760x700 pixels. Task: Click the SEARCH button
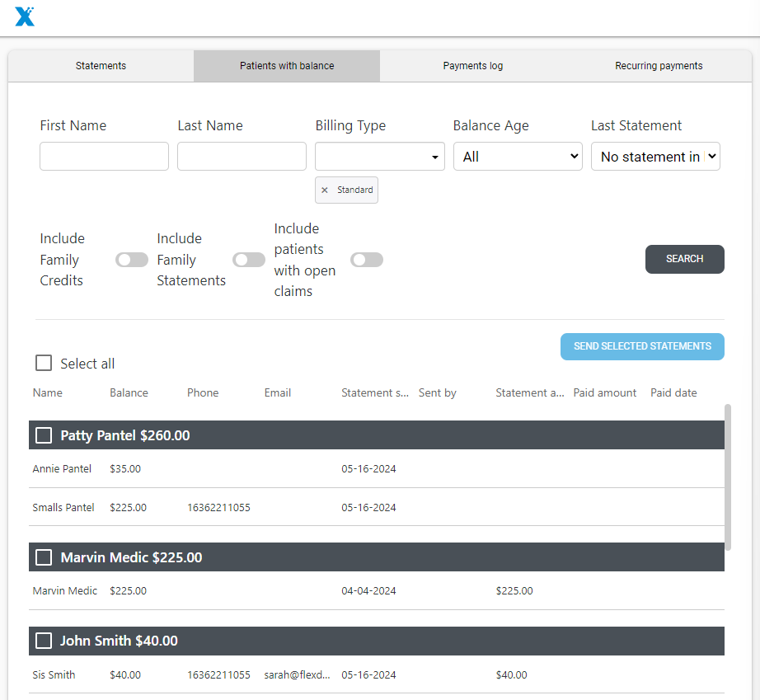coord(685,259)
